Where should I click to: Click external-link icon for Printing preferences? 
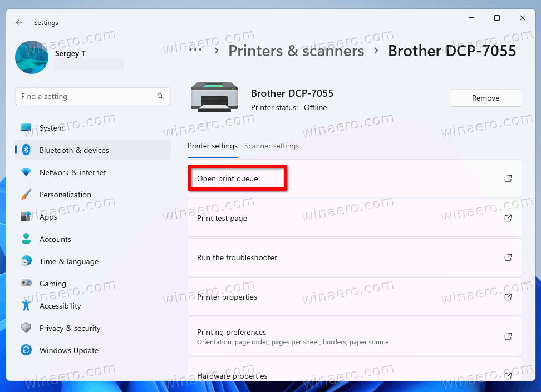[508, 336]
